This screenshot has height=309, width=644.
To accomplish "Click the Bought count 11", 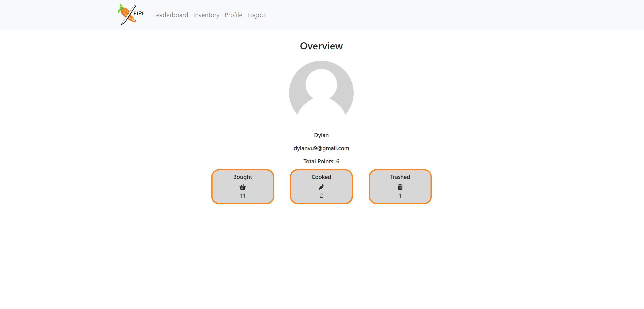I will click(242, 196).
